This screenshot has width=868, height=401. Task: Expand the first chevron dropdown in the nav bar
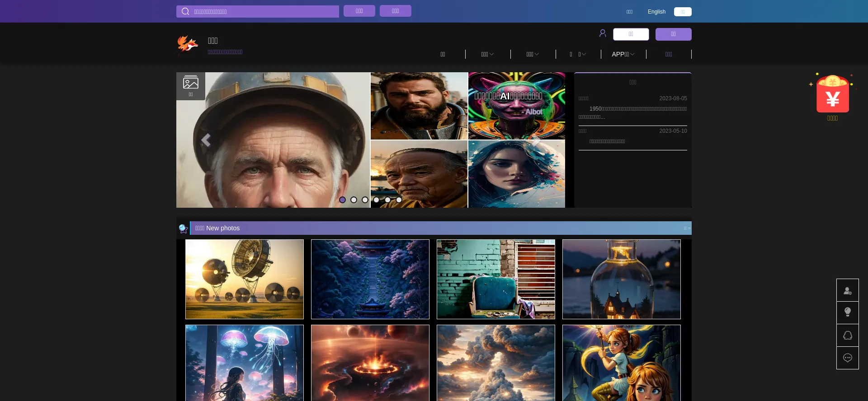(x=488, y=54)
